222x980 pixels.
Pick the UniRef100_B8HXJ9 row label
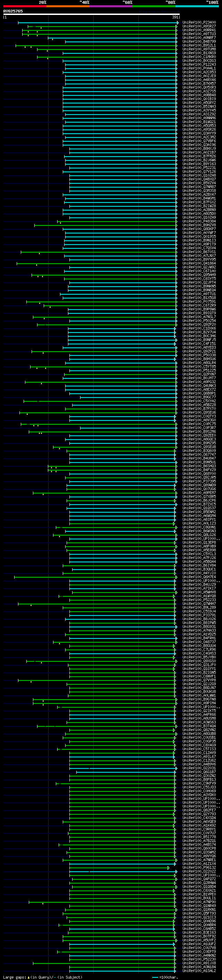199,149
